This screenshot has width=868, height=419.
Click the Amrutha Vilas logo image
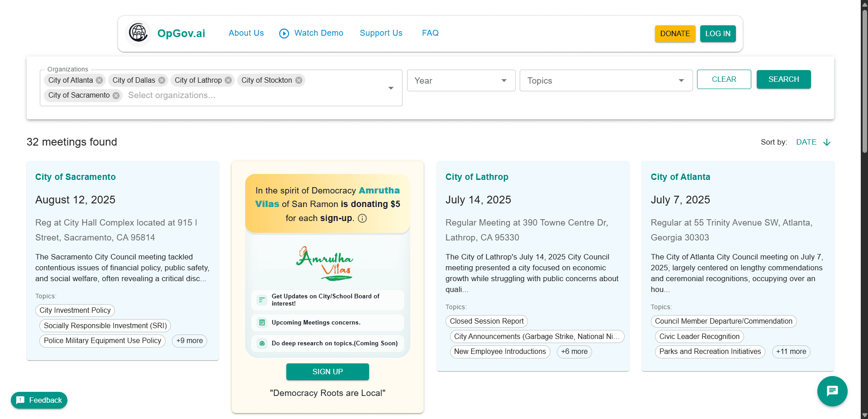tap(325, 264)
